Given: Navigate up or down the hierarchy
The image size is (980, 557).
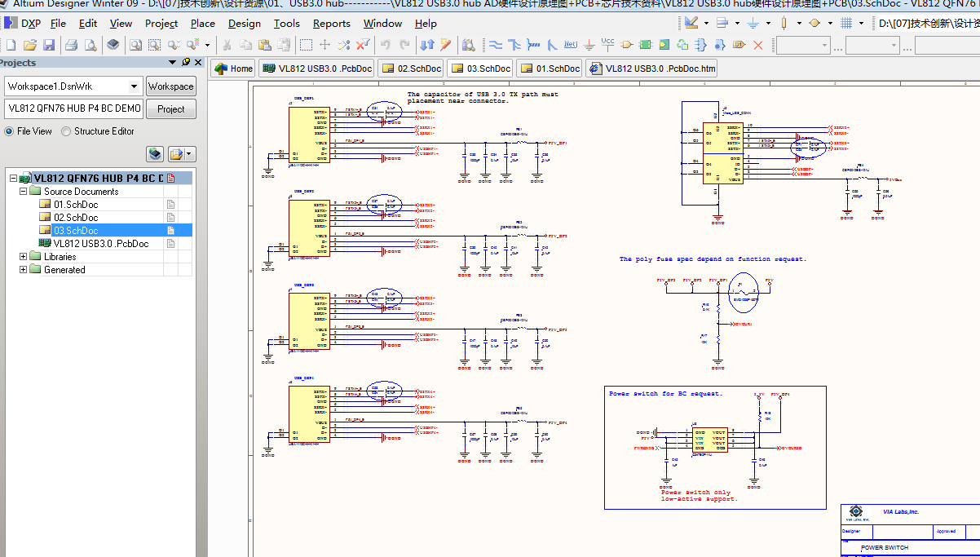Looking at the screenshot, I should 427,45.
